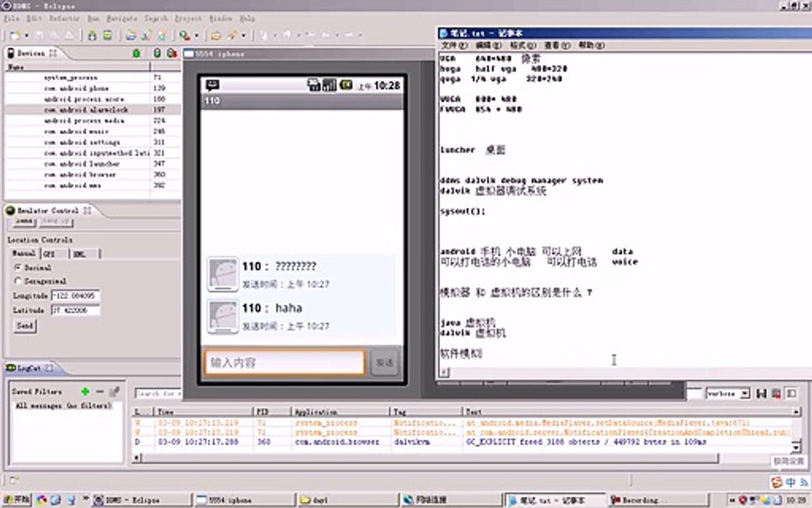Click the Debug toolbar icon with green bug
Image resolution: width=812 pixels, height=508 pixels.
click(x=185, y=35)
